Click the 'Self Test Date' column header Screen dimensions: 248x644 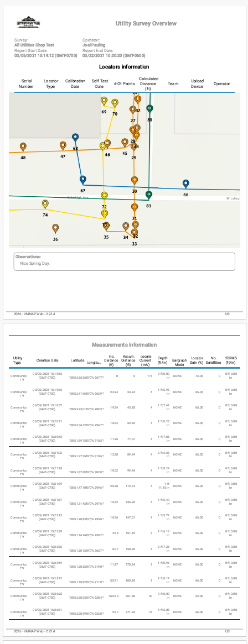click(x=100, y=84)
